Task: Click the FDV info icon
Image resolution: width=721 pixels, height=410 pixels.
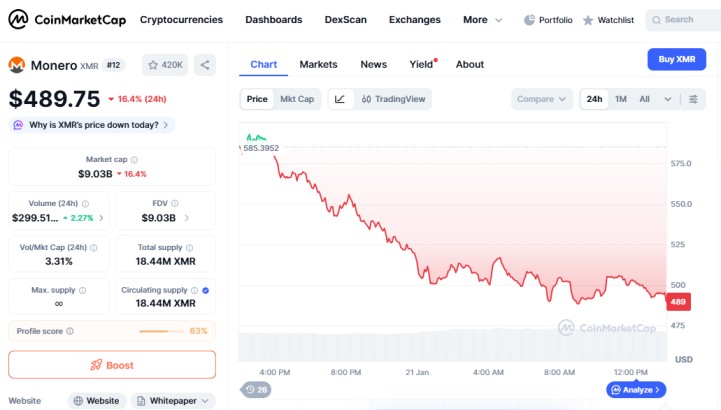Action: pos(175,203)
